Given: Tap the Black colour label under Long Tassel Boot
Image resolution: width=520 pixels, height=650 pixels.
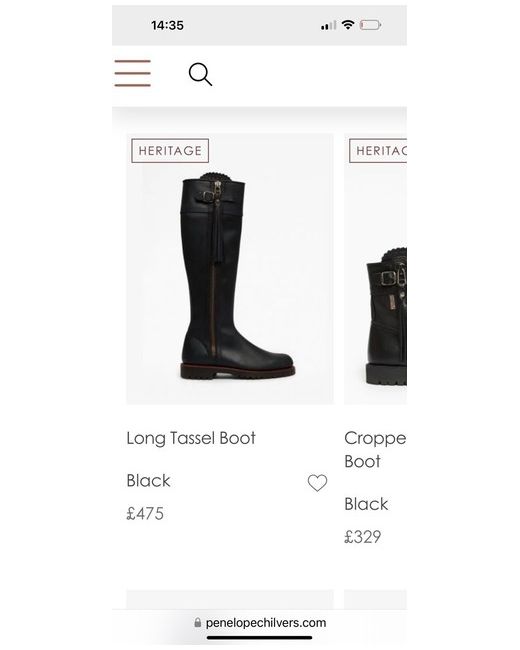Looking at the screenshot, I should coord(148,481).
